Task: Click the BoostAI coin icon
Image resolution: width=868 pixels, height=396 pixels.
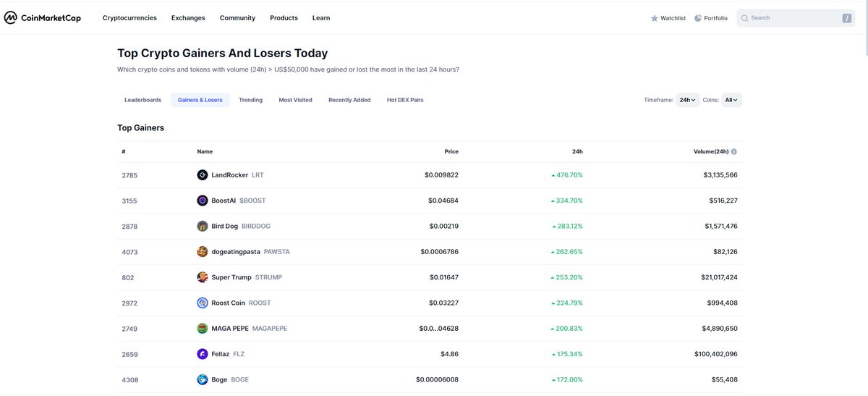Action: (x=203, y=201)
